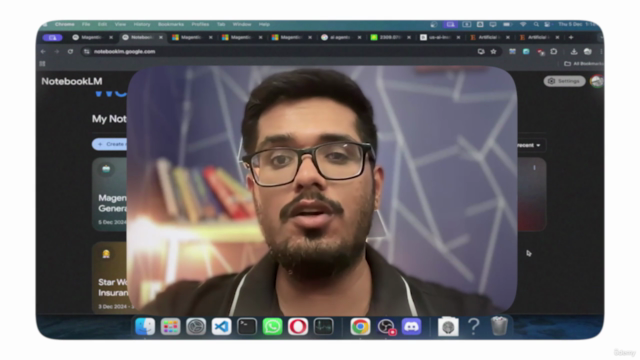Switch to the 2309.07 arXiv tab
Screen dimensions: 640x360
(390, 37)
